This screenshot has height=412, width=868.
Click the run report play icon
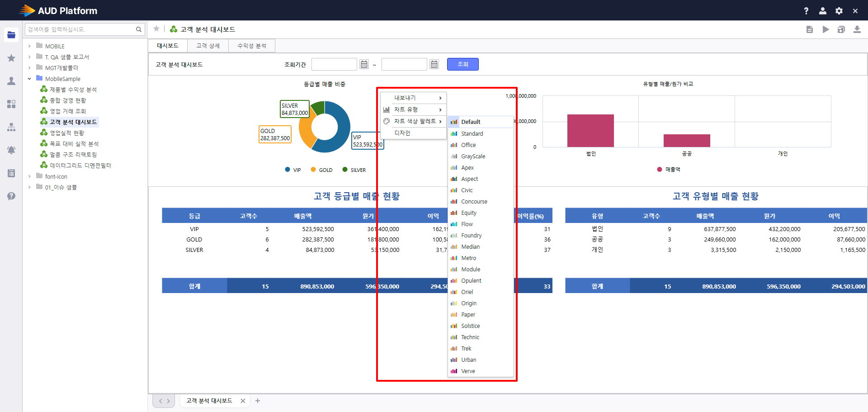826,29
